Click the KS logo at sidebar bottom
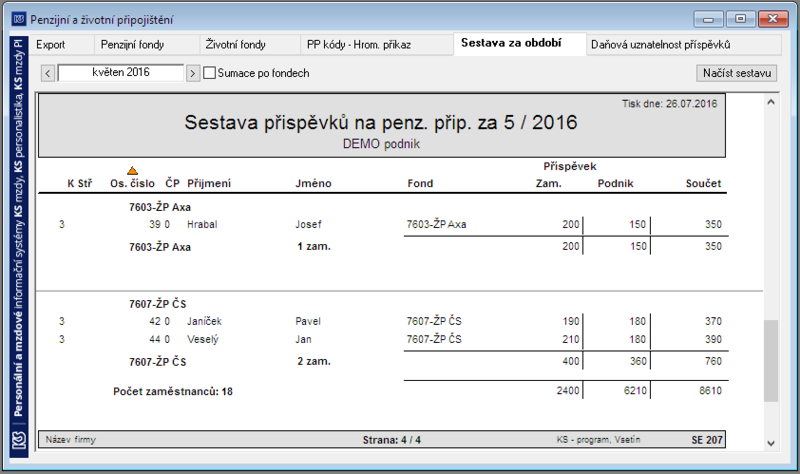The image size is (800, 474). click(19, 440)
